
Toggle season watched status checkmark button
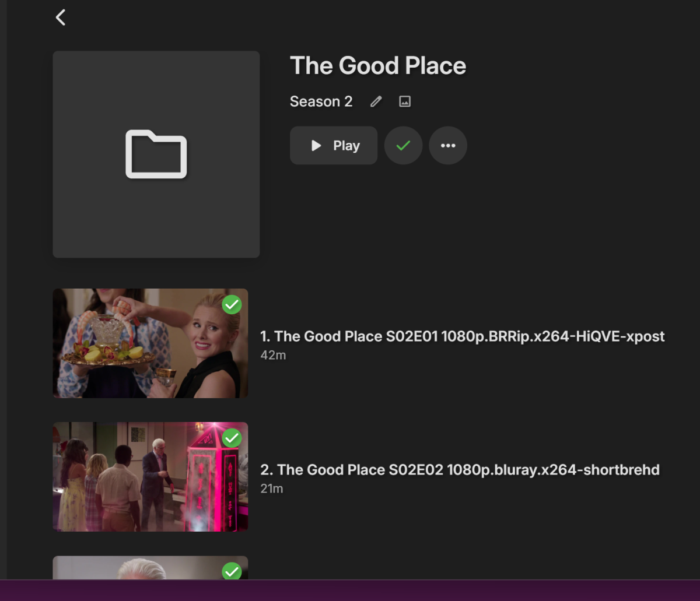pyautogui.click(x=403, y=146)
